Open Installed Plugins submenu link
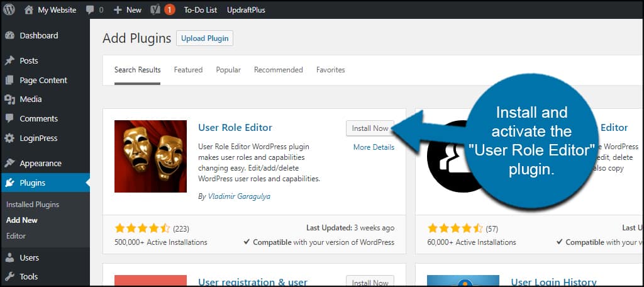Screen dimensions: 644x287 tap(33, 205)
